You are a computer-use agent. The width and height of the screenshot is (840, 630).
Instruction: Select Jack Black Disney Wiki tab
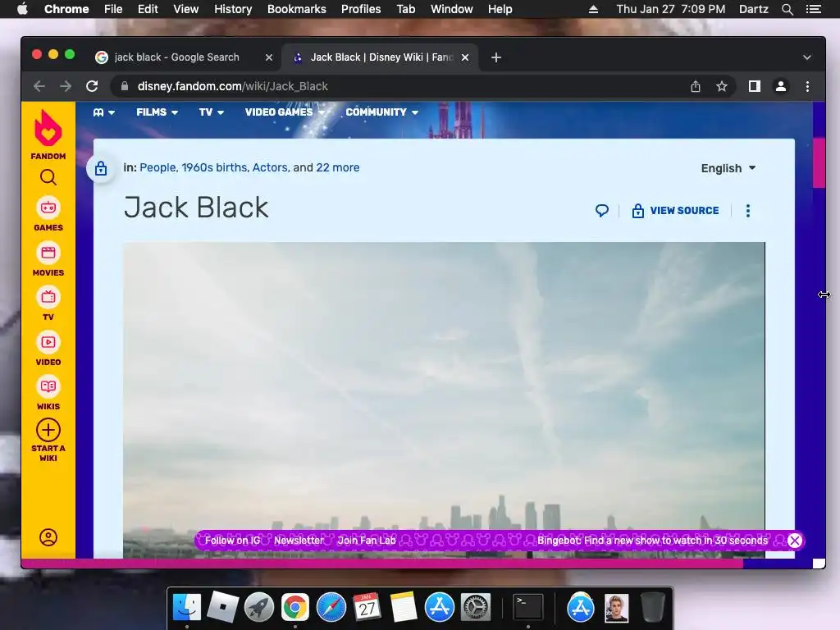click(381, 57)
